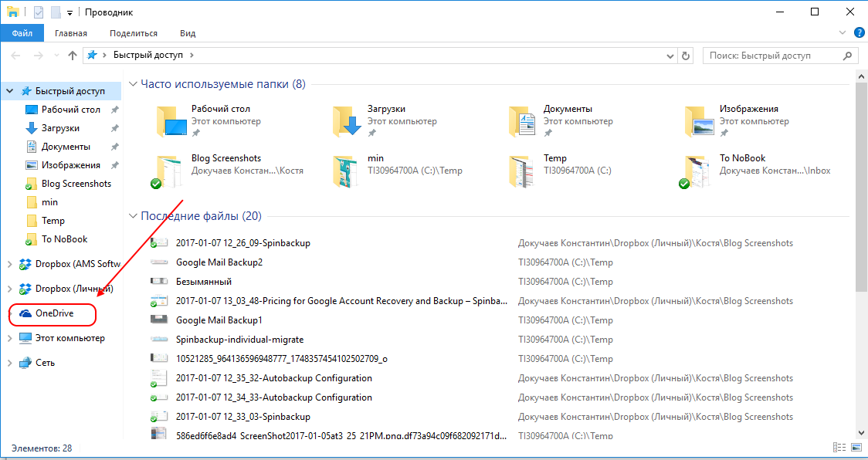Expand the ribbon with the bottom-right chevron
Screen dimensions: 868x460
[x=842, y=32]
